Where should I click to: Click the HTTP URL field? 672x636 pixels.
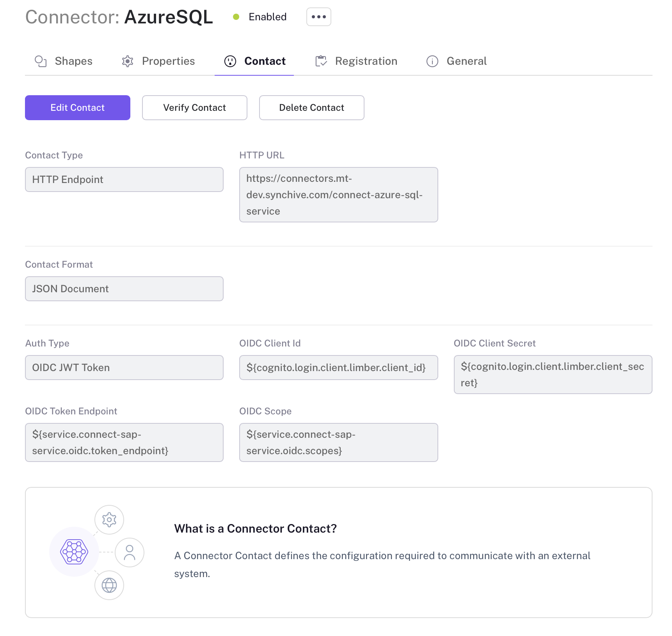(x=339, y=195)
